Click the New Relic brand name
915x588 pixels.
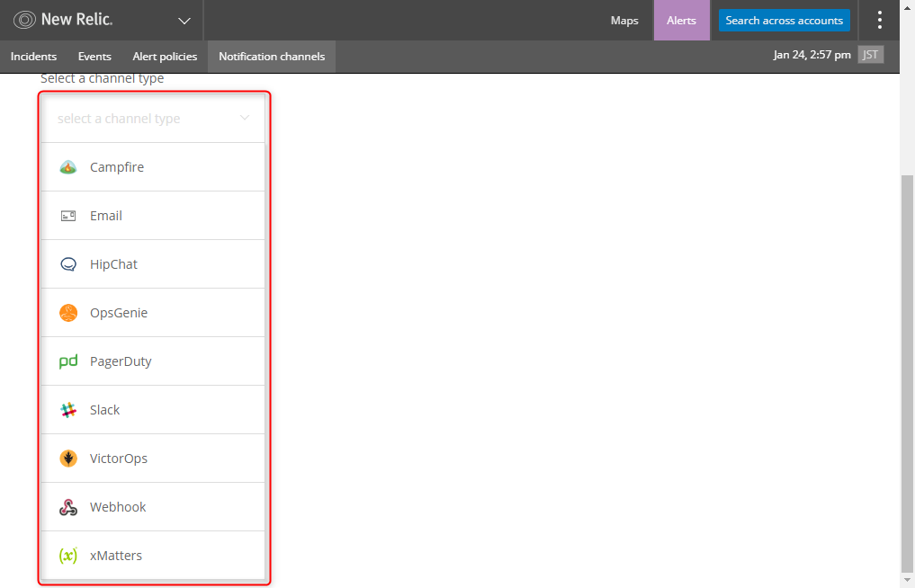click(x=76, y=20)
